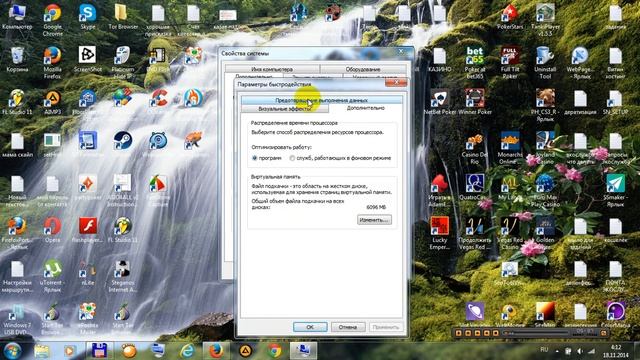
Task: Open the taskbar clock and date
Action: [616, 351]
